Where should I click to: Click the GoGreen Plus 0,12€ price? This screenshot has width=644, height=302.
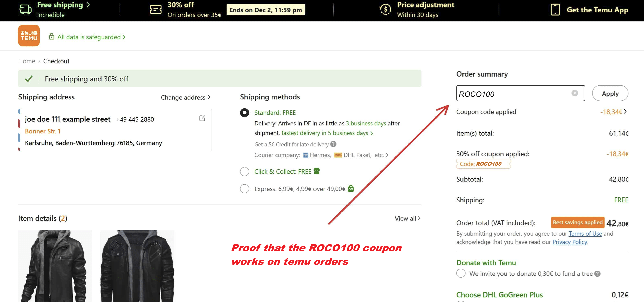(x=620, y=295)
